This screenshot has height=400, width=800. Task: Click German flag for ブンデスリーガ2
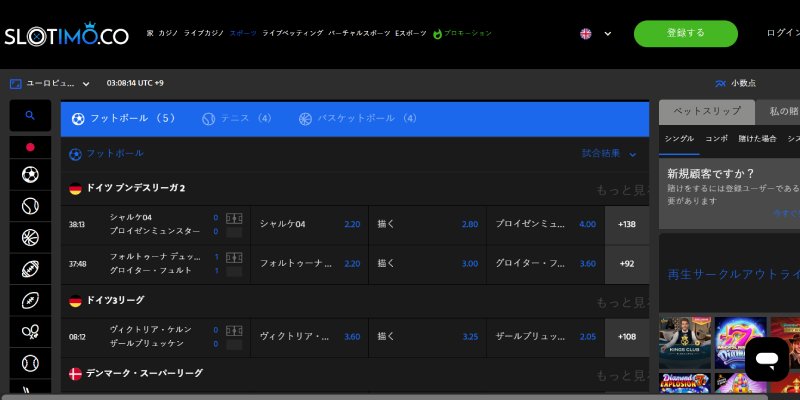pos(76,189)
